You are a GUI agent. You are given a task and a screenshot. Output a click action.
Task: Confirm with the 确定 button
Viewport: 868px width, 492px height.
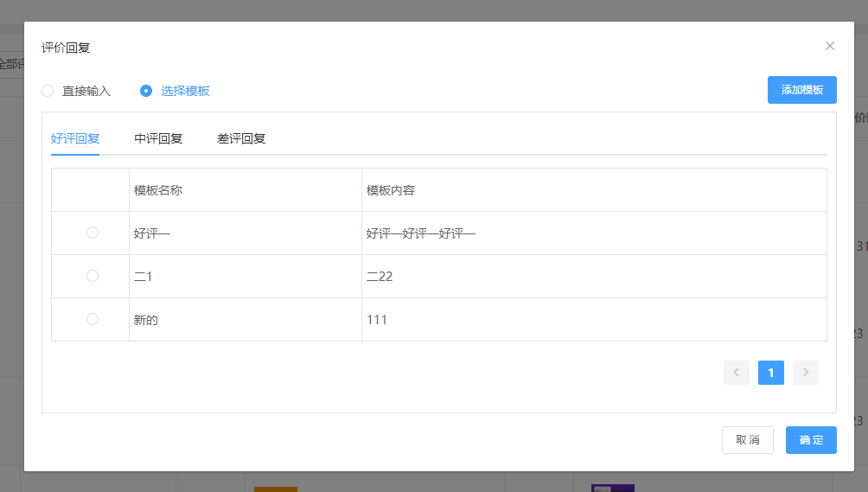[x=811, y=440]
